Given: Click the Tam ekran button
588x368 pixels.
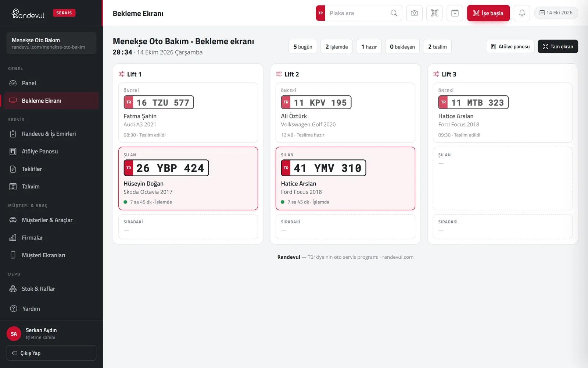Looking at the screenshot, I should [x=557, y=46].
